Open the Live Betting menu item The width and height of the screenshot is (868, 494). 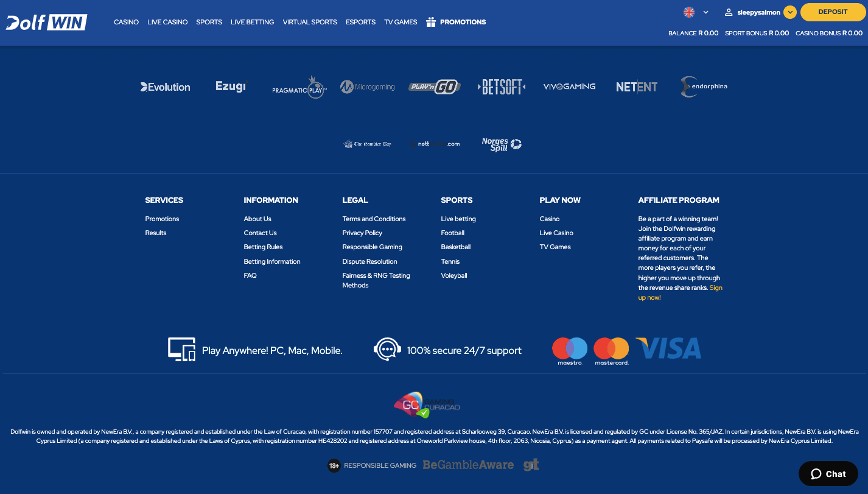pyautogui.click(x=252, y=22)
